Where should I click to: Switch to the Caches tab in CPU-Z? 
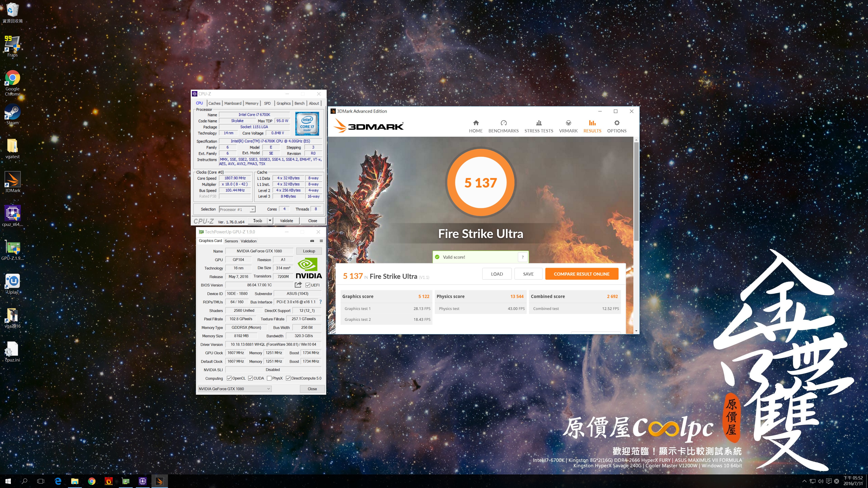(214, 103)
